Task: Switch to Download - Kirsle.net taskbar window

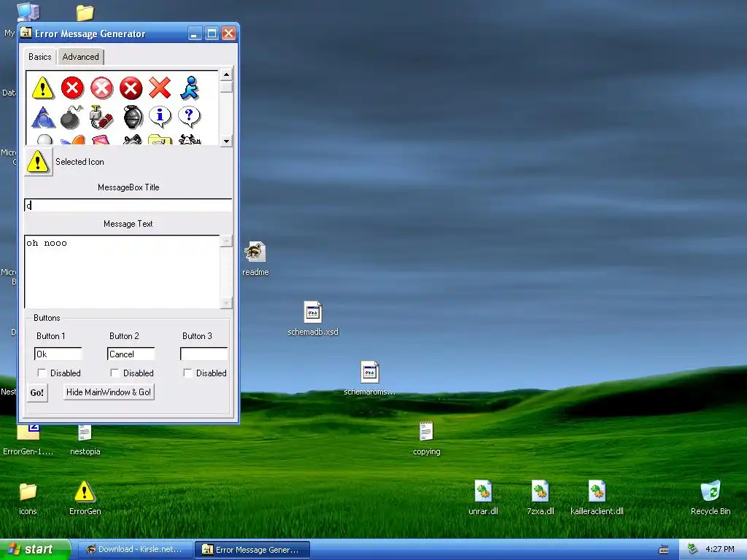Action: (x=135, y=550)
